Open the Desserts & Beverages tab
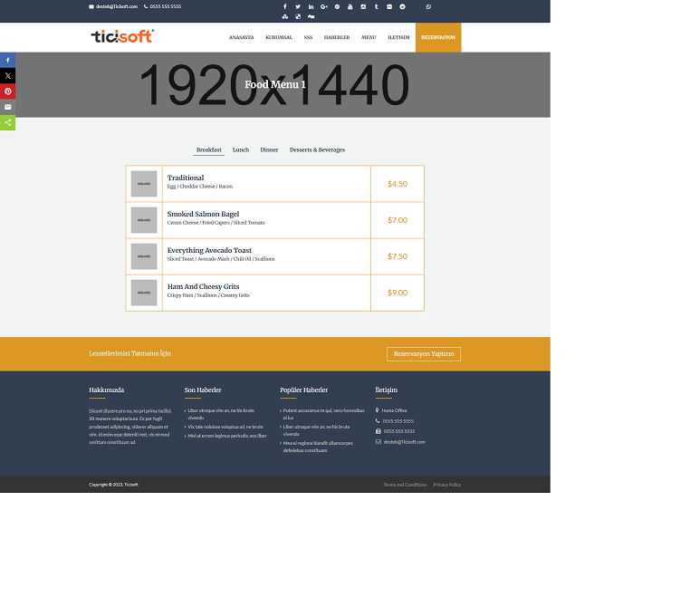The height and width of the screenshot is (616, 680). click(317, 149)
